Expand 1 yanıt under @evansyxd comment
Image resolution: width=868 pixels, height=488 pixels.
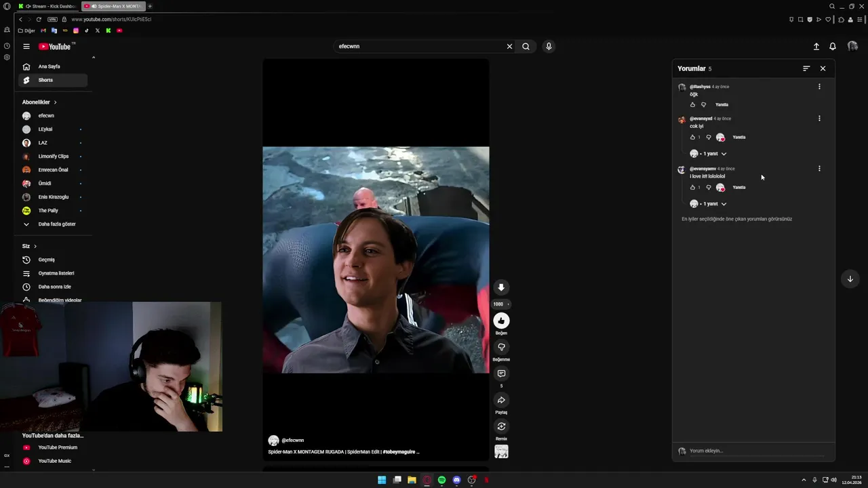click(x=709, y=154)
